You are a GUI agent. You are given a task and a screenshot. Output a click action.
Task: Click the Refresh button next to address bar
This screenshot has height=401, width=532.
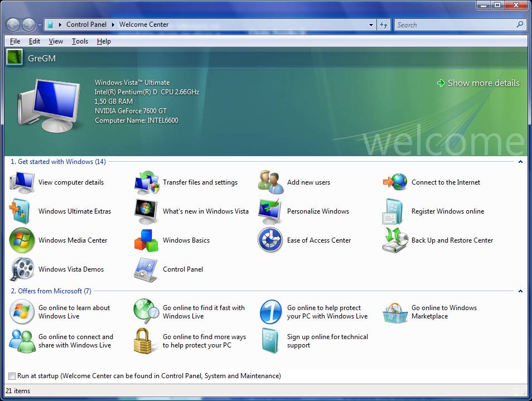384,25
